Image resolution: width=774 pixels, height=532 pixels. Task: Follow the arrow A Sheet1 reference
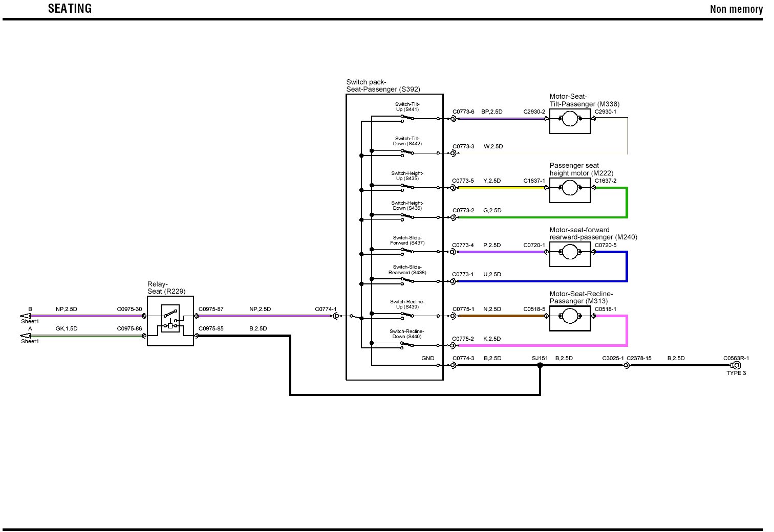25,336
